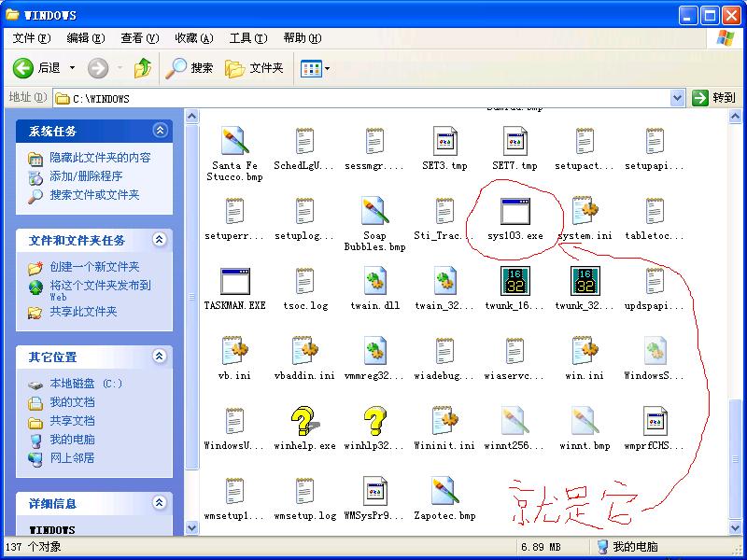Select the twunk_32 file icon
The image size is (747, 560).
click(x=585, y=281)
